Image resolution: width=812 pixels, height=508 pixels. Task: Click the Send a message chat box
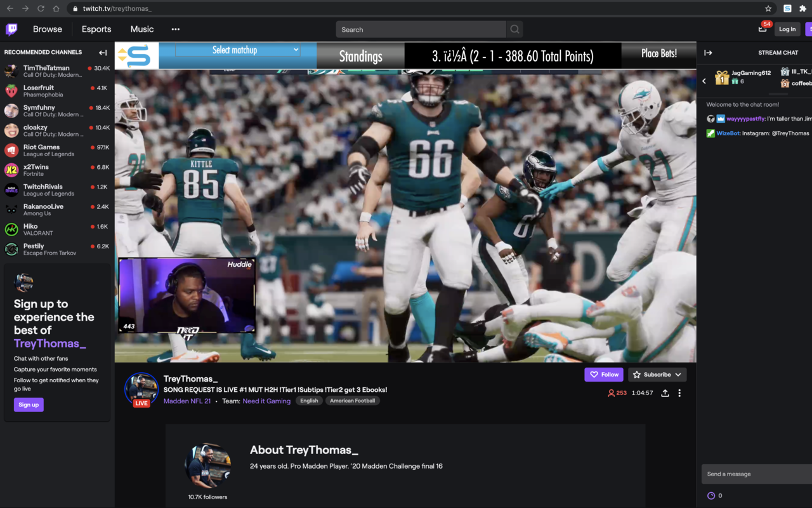756,474
